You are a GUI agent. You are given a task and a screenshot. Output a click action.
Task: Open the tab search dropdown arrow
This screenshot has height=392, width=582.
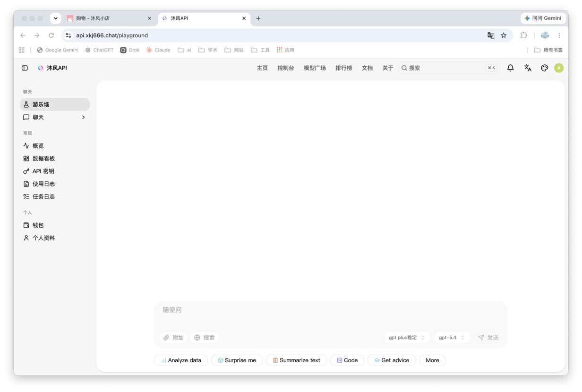tap(56, 18)
